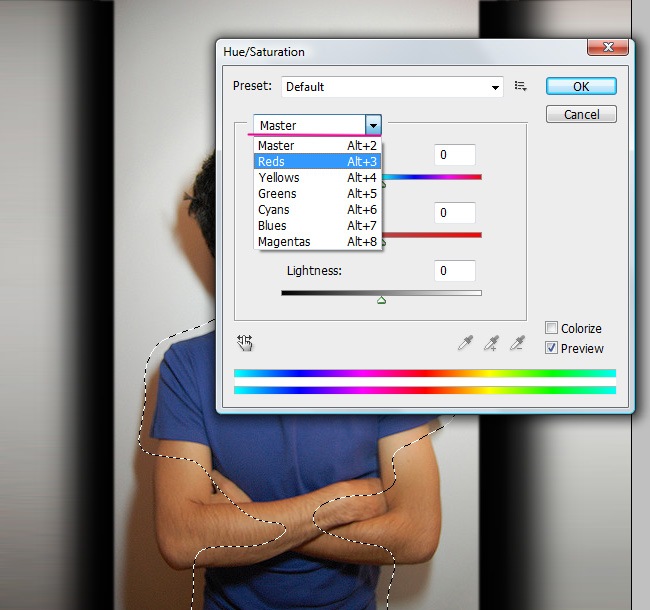Uncheck the Preview checkbox
This screenshot has width=650, height=610.
tap(551, 348)
